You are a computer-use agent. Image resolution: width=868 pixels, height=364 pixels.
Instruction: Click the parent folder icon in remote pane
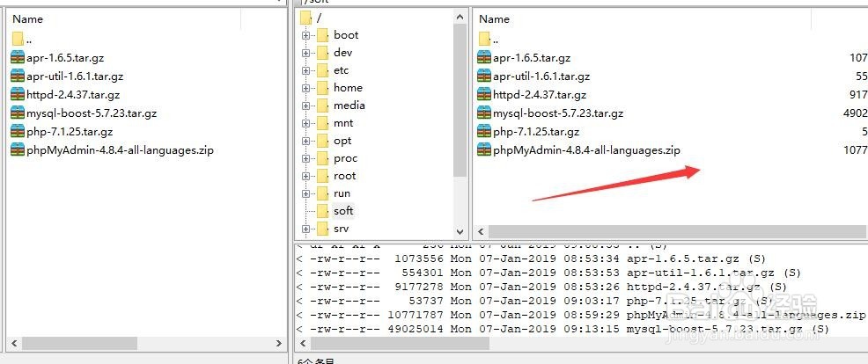484,39
